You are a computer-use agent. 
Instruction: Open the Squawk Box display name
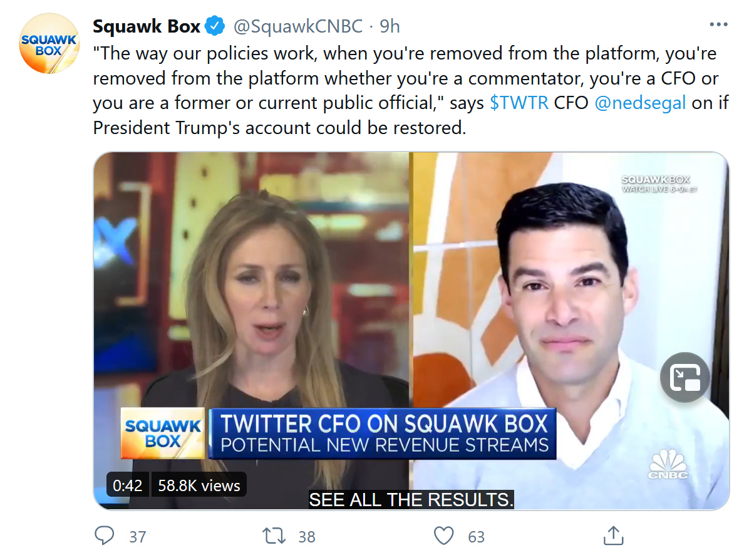click(147, 26)
